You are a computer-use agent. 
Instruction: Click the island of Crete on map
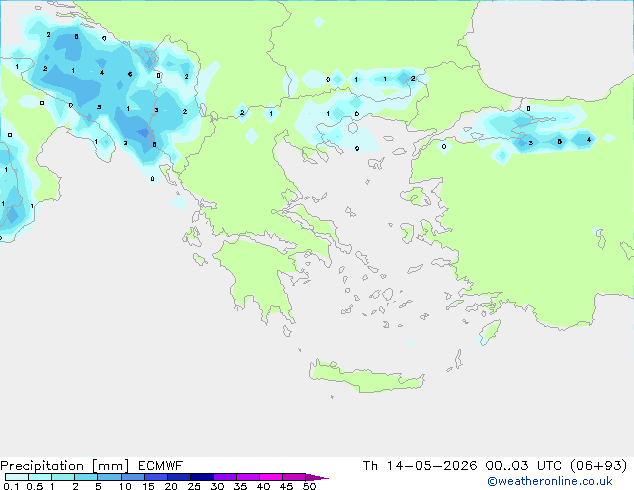[x=366, y=377]
